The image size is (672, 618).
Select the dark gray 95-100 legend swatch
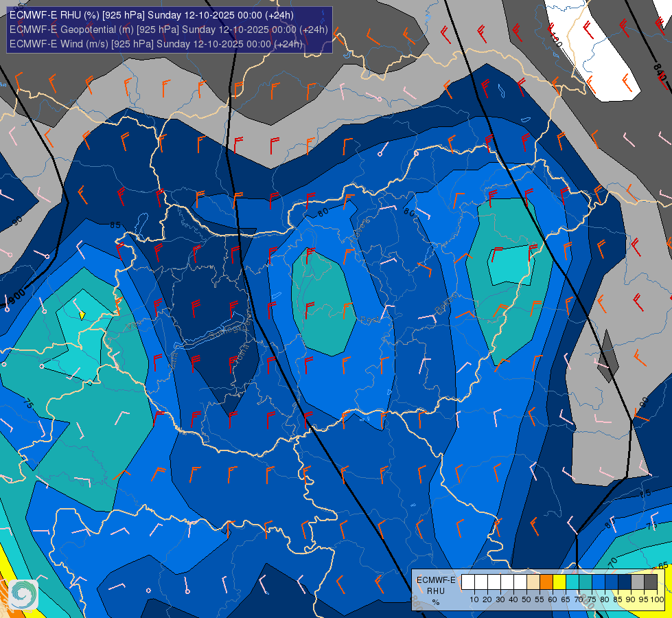tap(651, 582)
